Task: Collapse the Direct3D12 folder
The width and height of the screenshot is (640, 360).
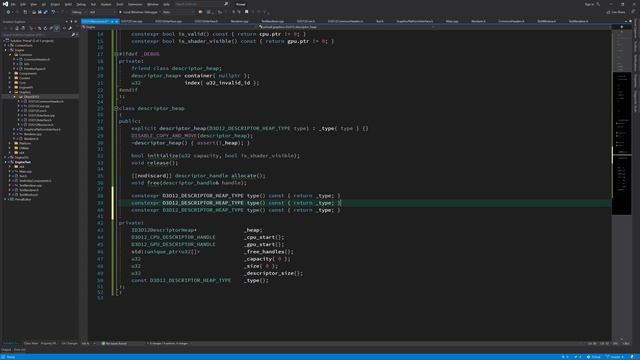Action: click(15, 97)
